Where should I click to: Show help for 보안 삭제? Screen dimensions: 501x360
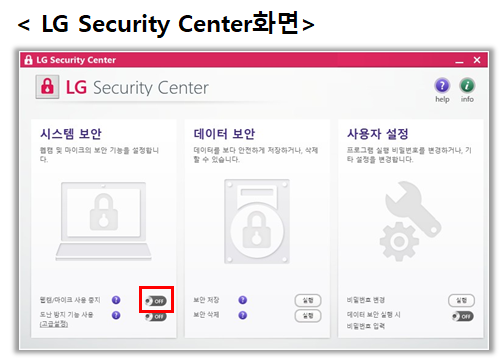pos(243,315)
